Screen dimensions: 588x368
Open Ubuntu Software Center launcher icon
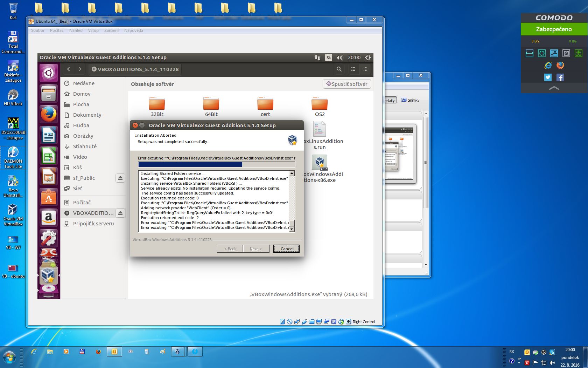point(49,197)
